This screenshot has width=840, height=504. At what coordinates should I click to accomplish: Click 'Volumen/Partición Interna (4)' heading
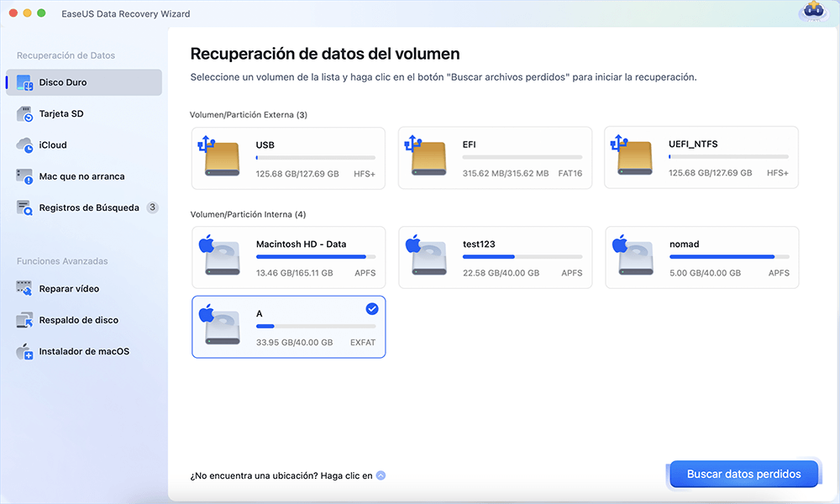click(248, 214)
